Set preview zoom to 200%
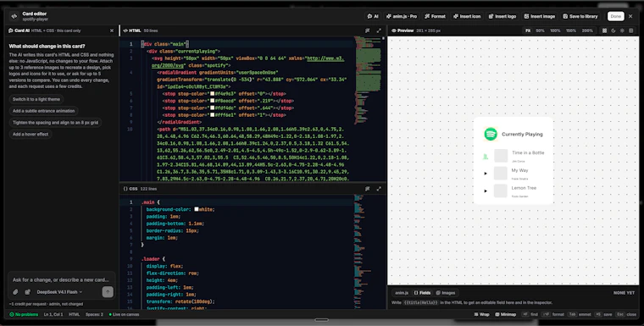The height and width of the screenshot is (326, 644). (587, 30)
